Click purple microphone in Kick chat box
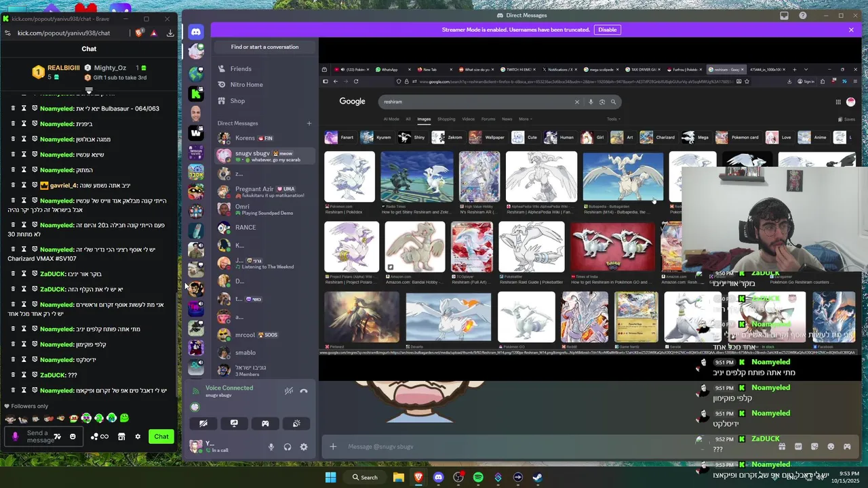This screenshot has height=488, width=868. pos(16,436)
